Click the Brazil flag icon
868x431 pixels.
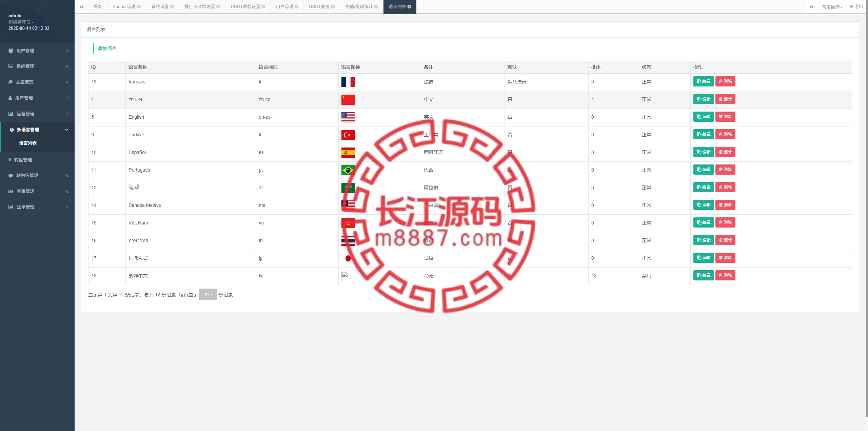348,170
